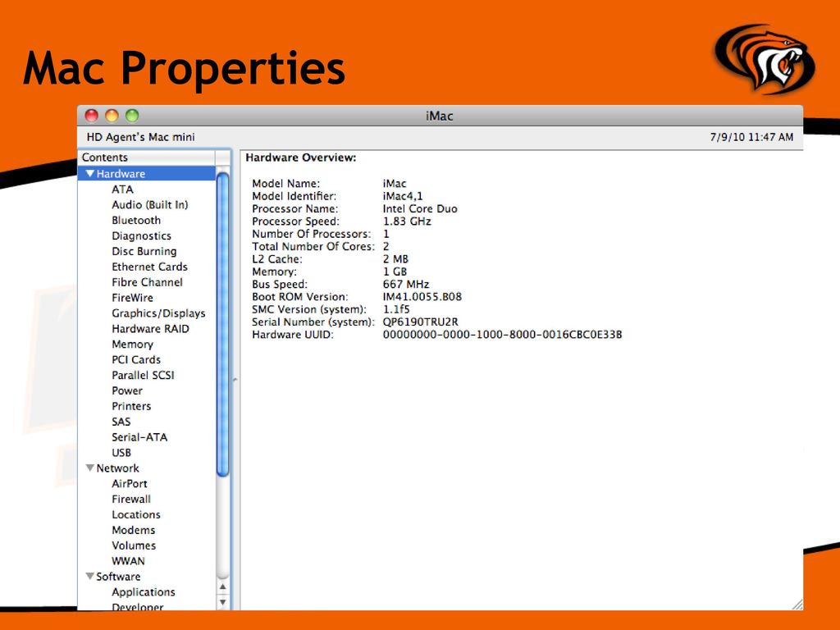Select Hardware RAID item

tap(150, 329)
